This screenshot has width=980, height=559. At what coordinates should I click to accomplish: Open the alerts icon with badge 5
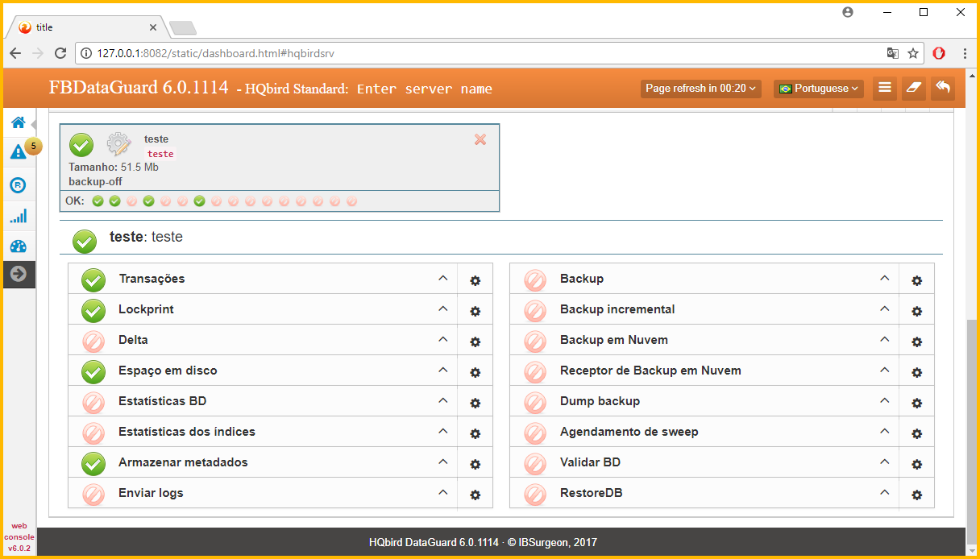click(x=18, y=152)
